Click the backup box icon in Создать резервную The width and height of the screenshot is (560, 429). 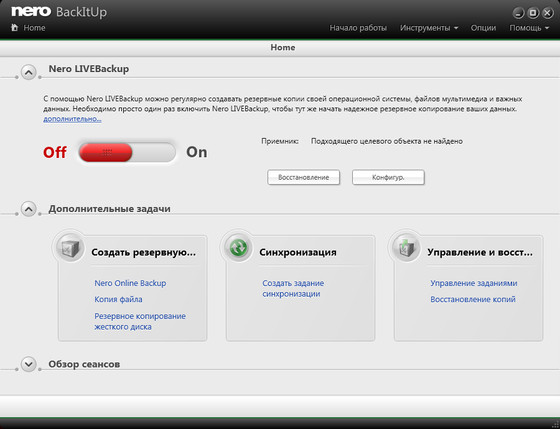[70, 248]
